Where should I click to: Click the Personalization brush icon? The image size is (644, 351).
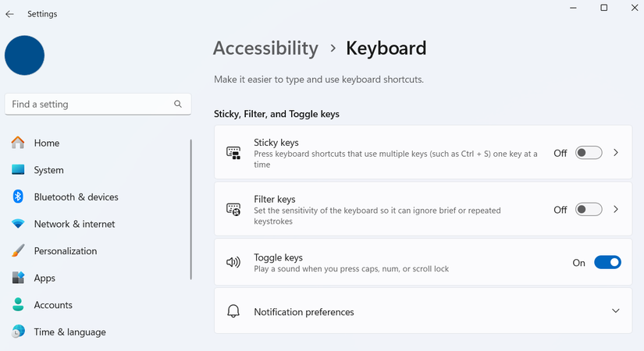click(x=18, y=251)
